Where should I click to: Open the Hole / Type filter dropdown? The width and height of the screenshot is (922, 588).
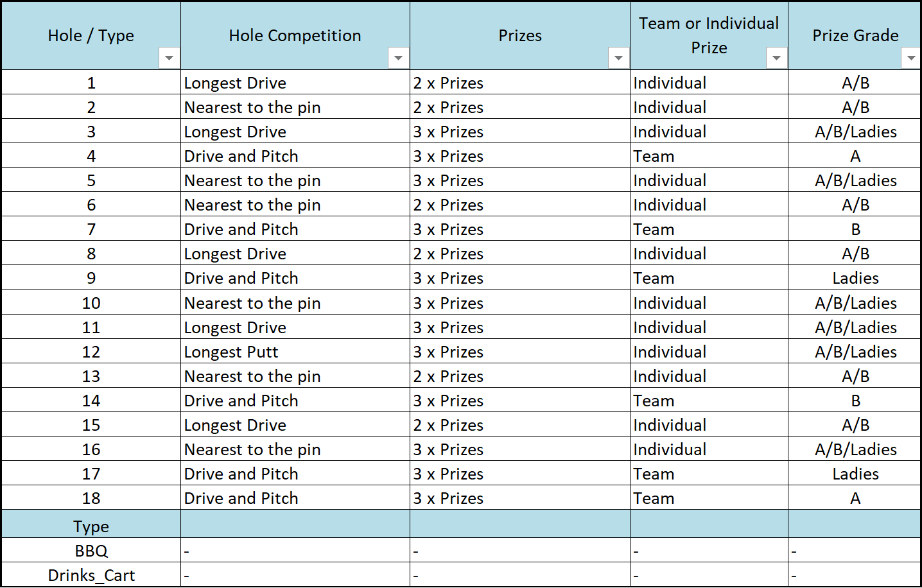click(169, 58)
